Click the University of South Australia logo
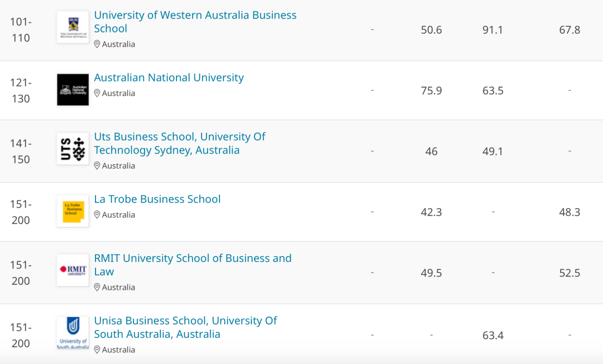The width and height of the screenshot is (603, 364). (73, 333)
